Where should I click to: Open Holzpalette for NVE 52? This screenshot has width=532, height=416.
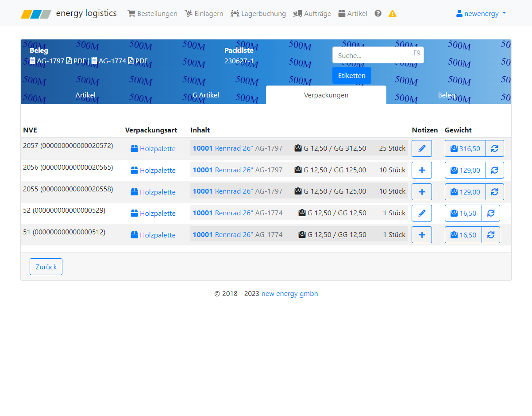coord(153,213)
